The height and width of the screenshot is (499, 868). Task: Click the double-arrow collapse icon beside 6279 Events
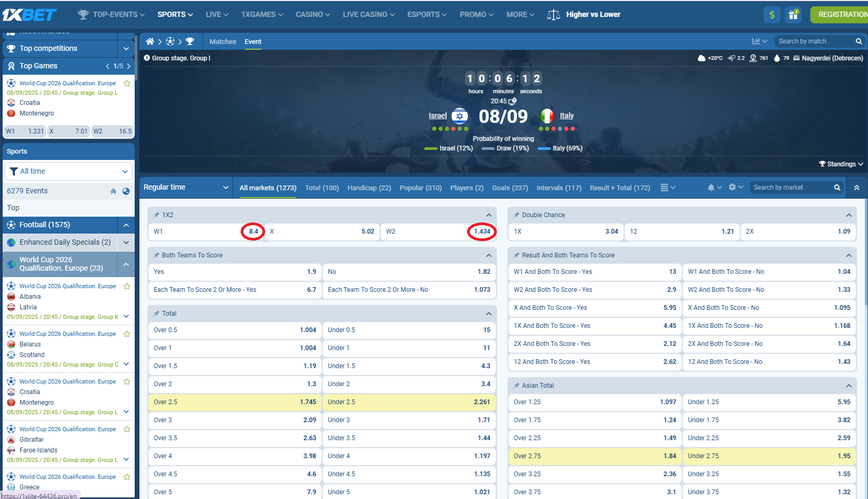point(113,191)
